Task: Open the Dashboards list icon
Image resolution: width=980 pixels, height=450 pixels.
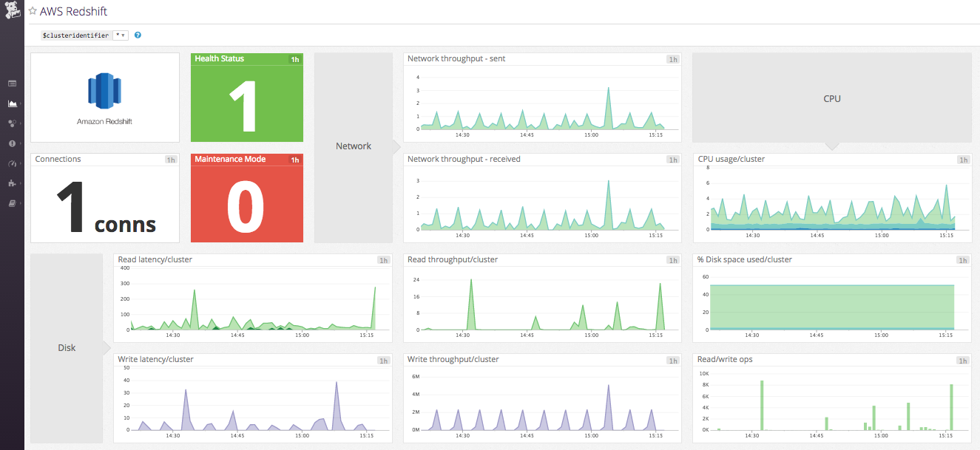Action: click(12, 83)
